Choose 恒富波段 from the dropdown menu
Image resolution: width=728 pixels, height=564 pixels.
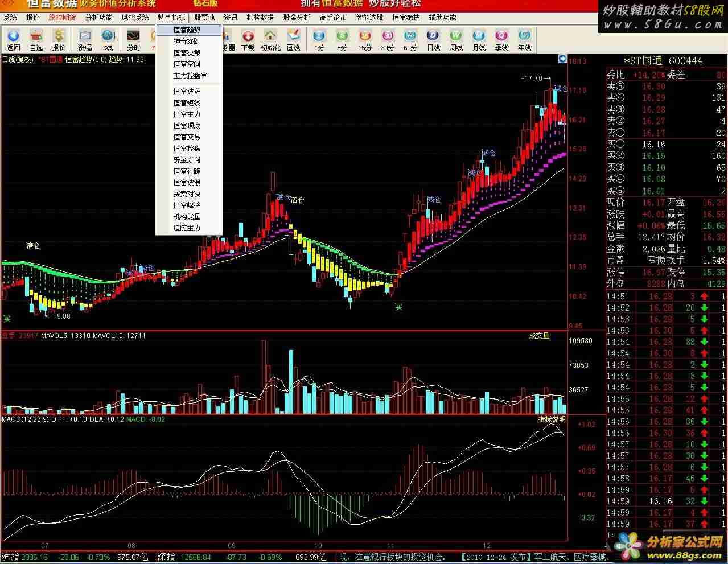pos(189,92)
